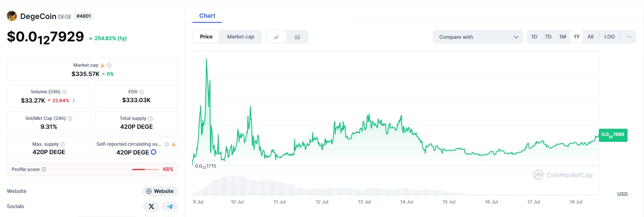Click the FDV info icon
This screenshot has height=217, width=644.
142,92
